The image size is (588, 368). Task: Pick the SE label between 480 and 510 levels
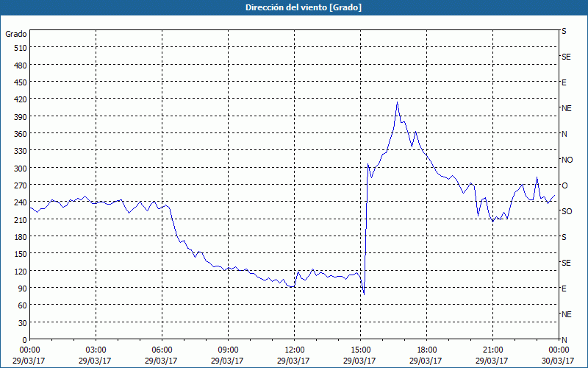[x=566, y=57]
